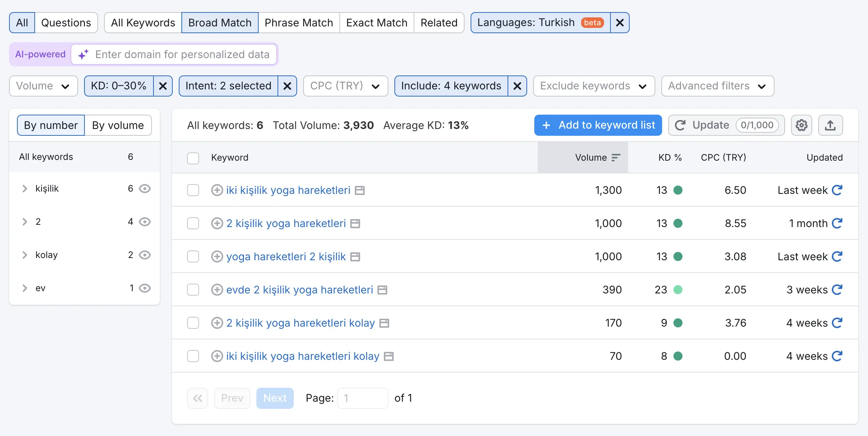Refresh the '2 kişilik yoga hareketleri' 1 month row

[x=837, y=223]
